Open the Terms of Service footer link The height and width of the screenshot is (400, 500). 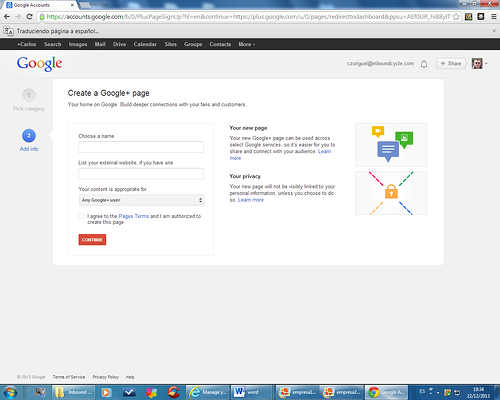pos(69,377)
